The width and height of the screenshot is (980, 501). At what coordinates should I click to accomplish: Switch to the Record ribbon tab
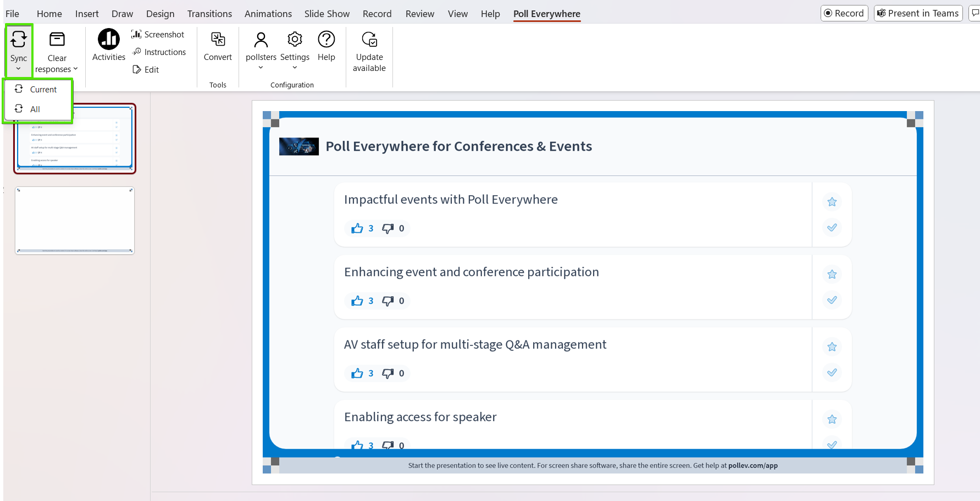coord(377,14)
